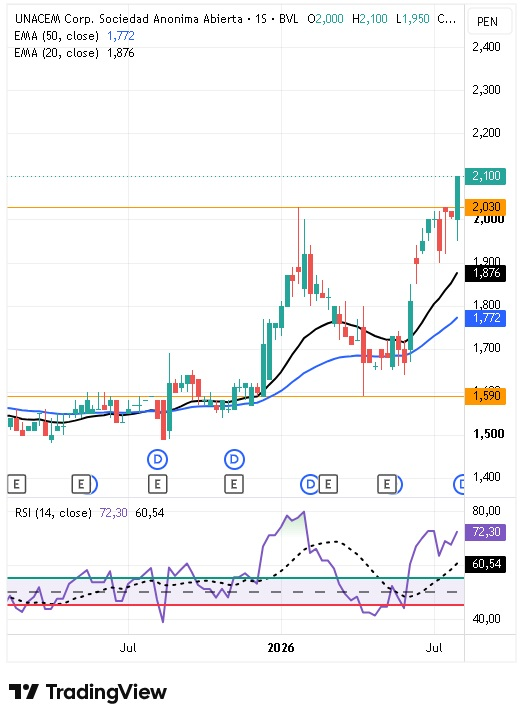Viewport: 526px width, 709px height.
Task: Open the second upper dividend D circle marker
Action: (234, 460)
